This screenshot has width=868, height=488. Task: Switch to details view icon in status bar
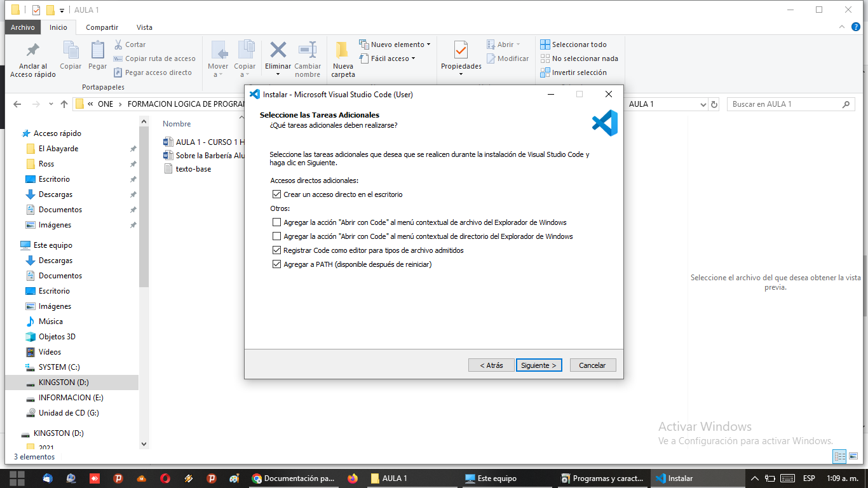coord(839,456)
